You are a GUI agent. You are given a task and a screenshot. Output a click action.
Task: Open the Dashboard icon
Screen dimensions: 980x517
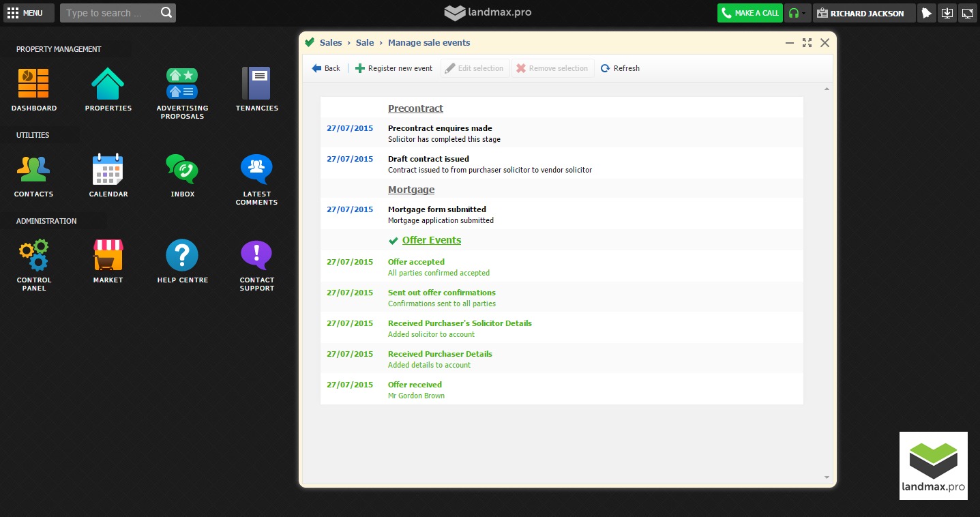(x=33, y=84)
